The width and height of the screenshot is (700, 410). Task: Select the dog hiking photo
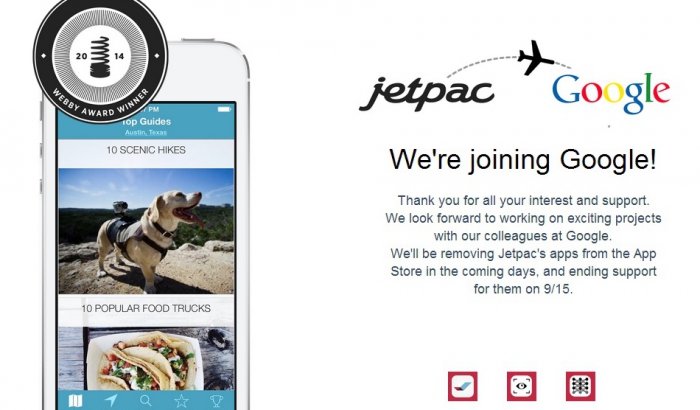(146, 231)
